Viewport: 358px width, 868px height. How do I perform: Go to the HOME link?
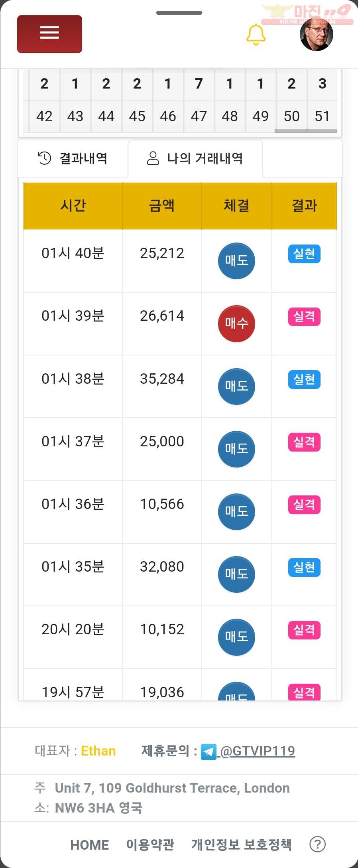pyautogui.click(x=90, y=844)
